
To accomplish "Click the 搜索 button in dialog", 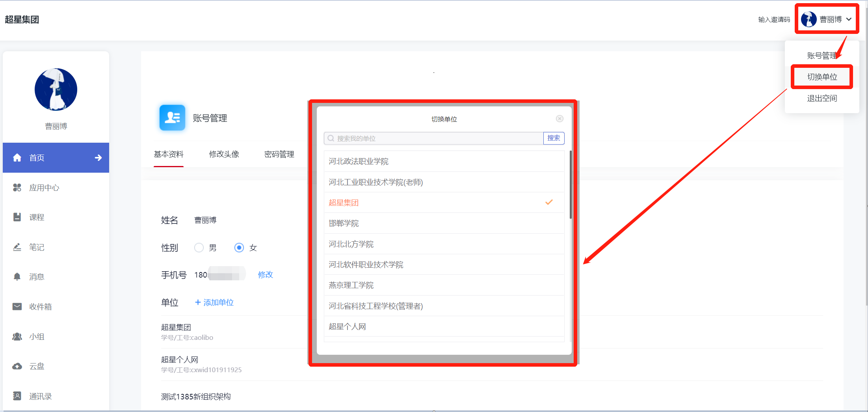I will pyautogui.click(x=554, y=138).
